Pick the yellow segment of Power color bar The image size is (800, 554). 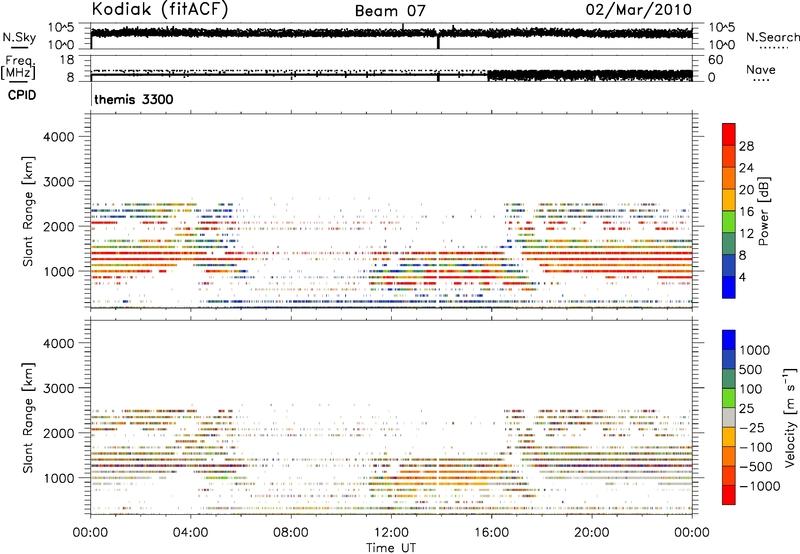click(x=729, y=200)
